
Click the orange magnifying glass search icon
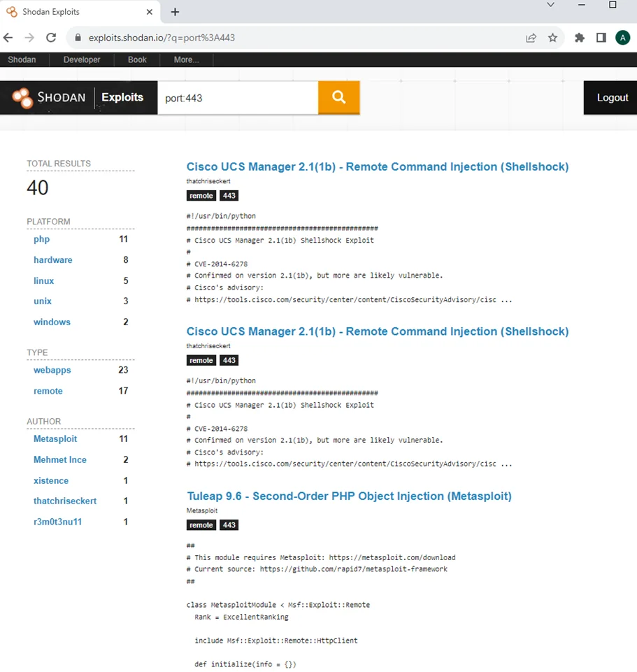338,97
